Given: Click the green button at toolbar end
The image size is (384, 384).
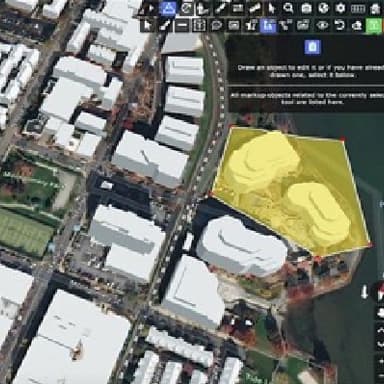Looking at the screenshot, I should (374, 25).
